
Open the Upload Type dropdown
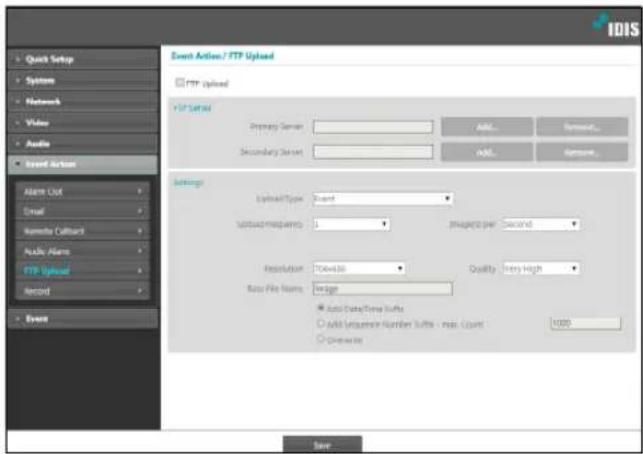[x=383, y=199]
